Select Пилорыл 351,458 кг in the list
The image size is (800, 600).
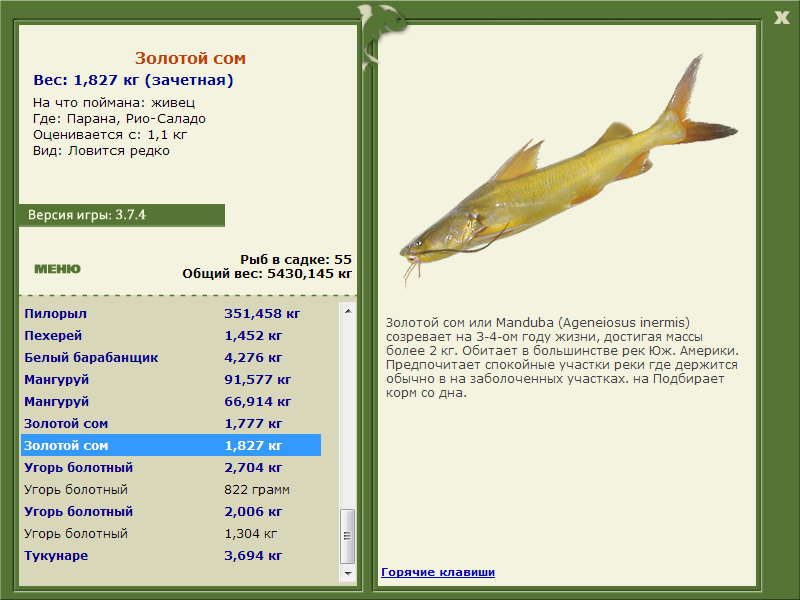[171, 313]
